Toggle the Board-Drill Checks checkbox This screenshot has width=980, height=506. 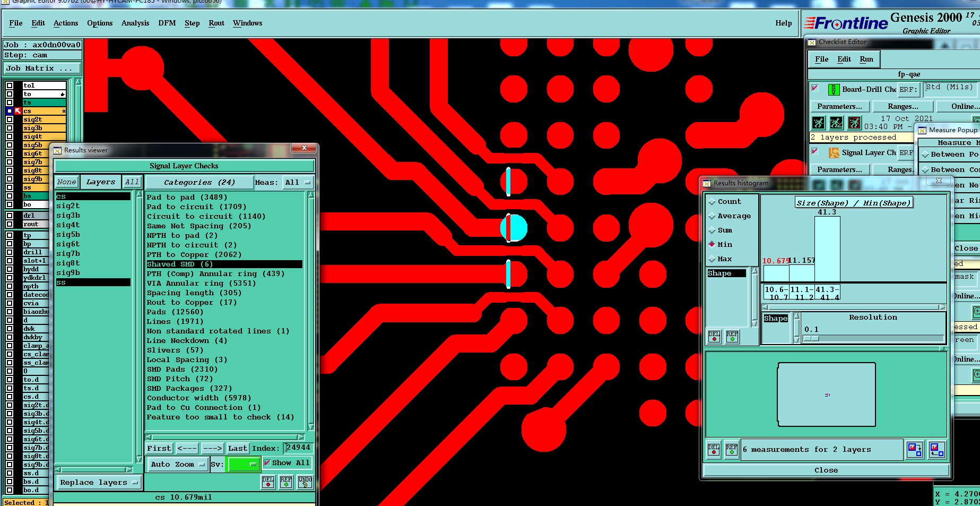[x=815, y=88]
